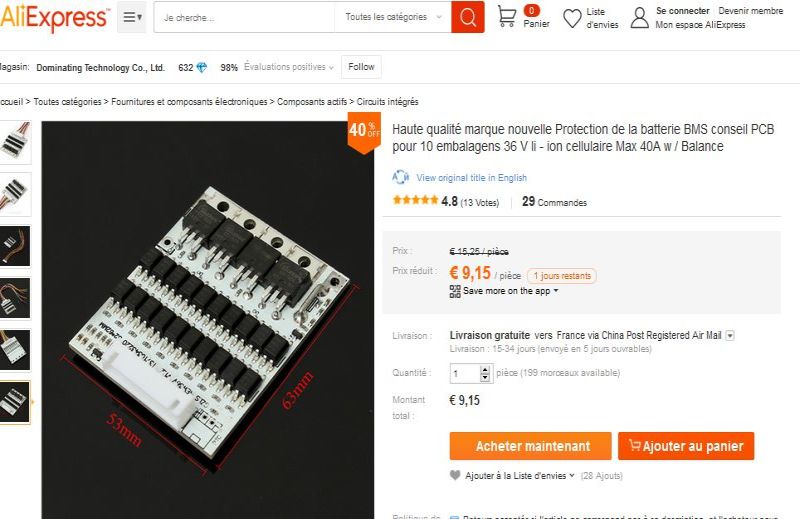The image size is (800, 519).
Task: Click the Ajouter au panier button
Action: [x=686, y=446]
